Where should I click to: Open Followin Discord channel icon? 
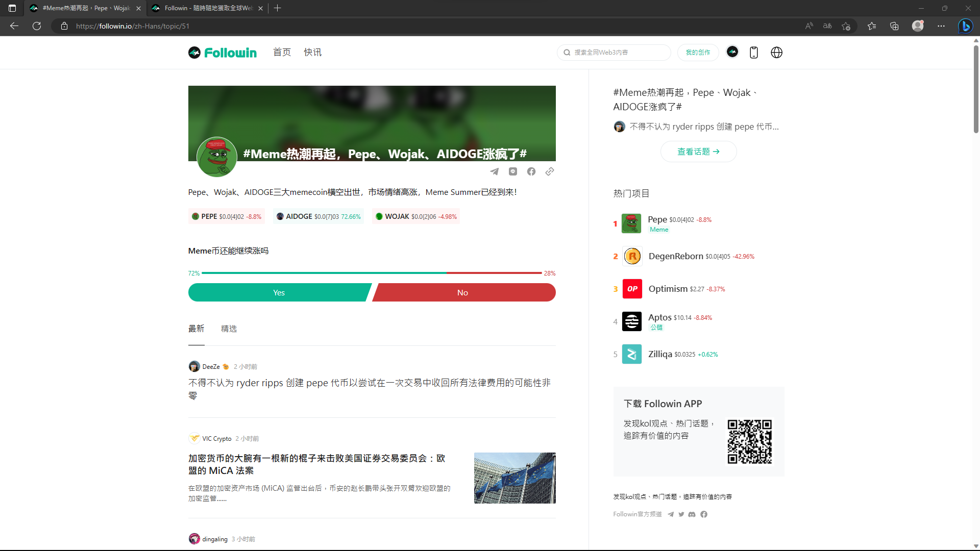pyautogui.click(x=692, y=514)
